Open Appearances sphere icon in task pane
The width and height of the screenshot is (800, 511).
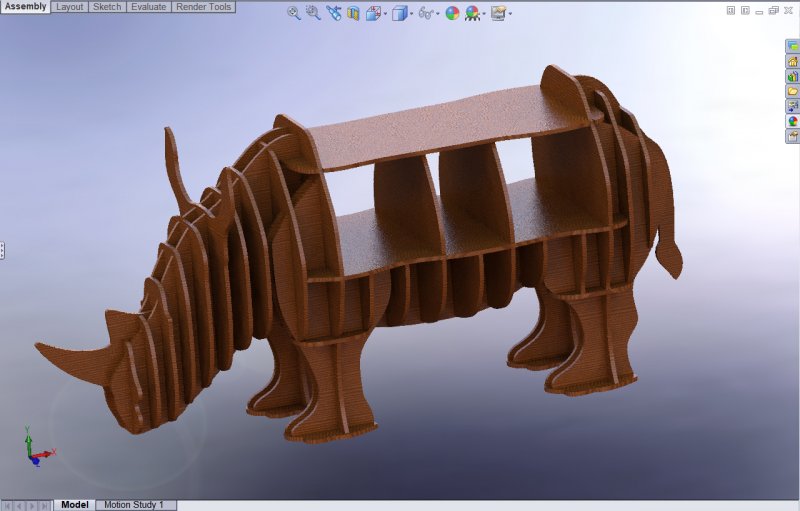(x=792, y=121)
